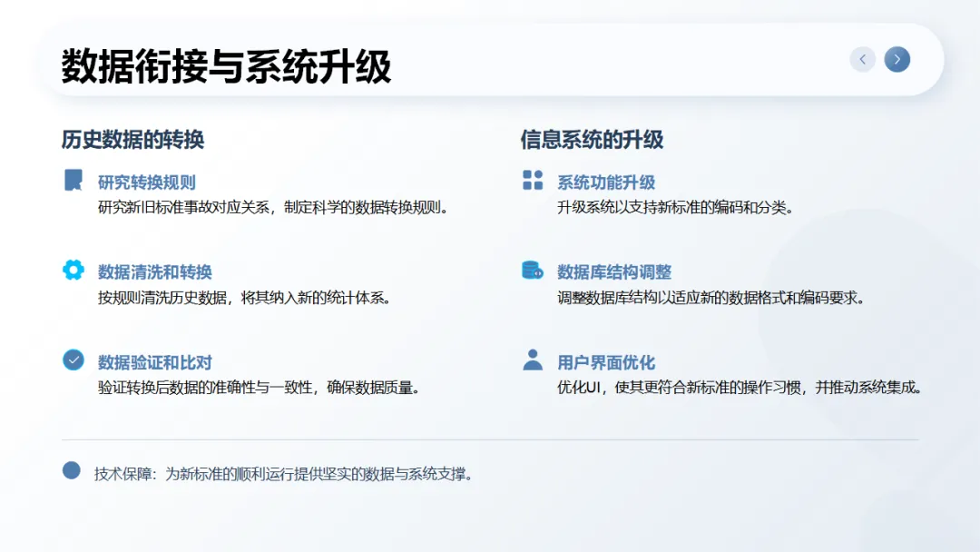This screenshot has height=552, width=980.
Task: Go back with the previous arrow
Action: (863, 59)
